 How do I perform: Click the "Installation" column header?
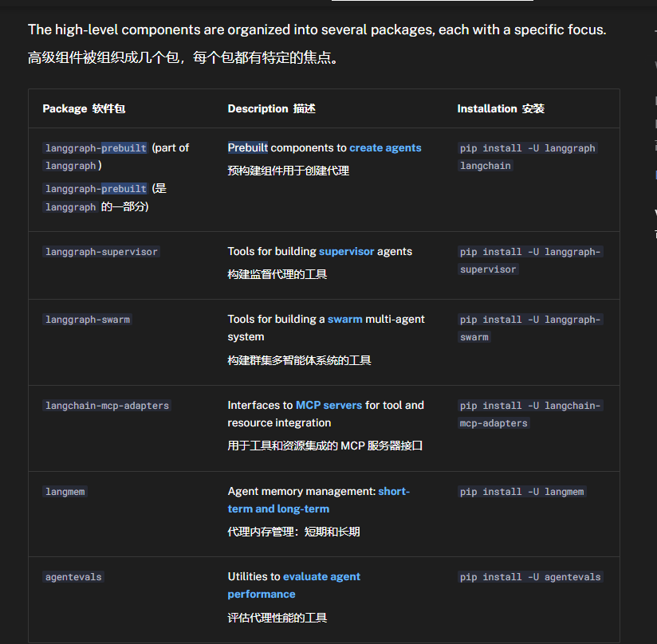point(486,108)
